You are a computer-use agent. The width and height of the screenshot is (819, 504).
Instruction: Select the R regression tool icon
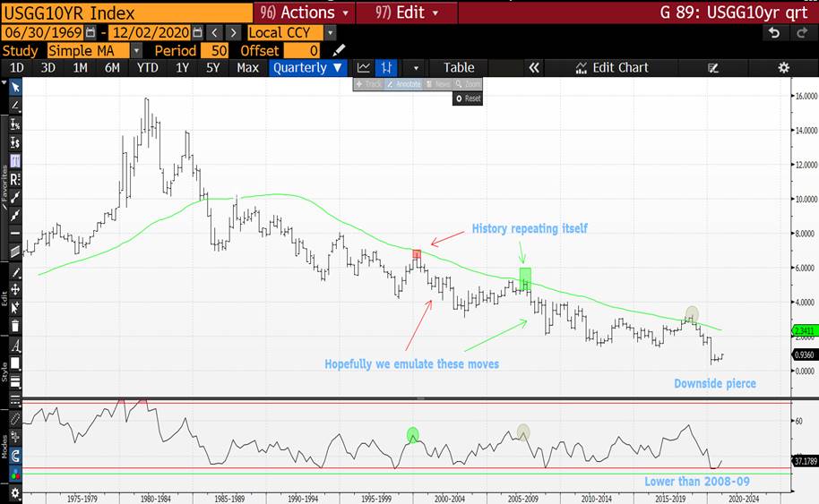pyautogui.click(x=15, y=179)
